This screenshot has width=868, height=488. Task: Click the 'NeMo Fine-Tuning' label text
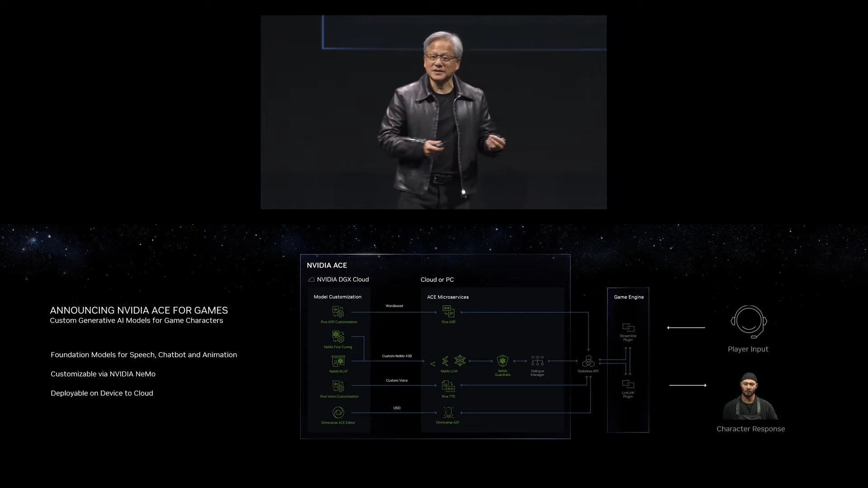tap(338, 347)
